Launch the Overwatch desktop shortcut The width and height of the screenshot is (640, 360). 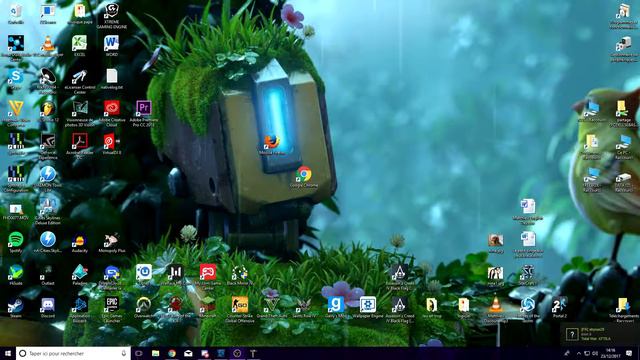[144, 307]
